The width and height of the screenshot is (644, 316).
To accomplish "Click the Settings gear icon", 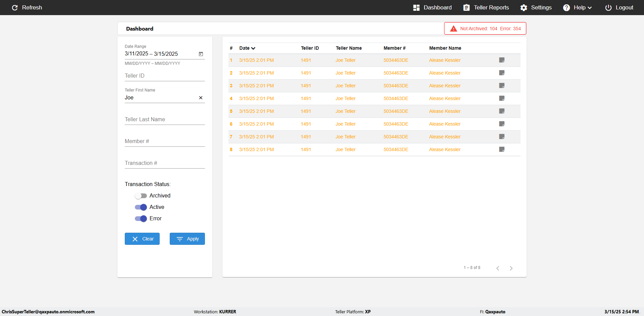I will coord(524,7).
